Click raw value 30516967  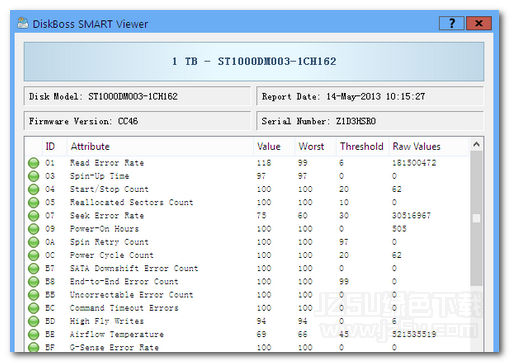[411, 216]
